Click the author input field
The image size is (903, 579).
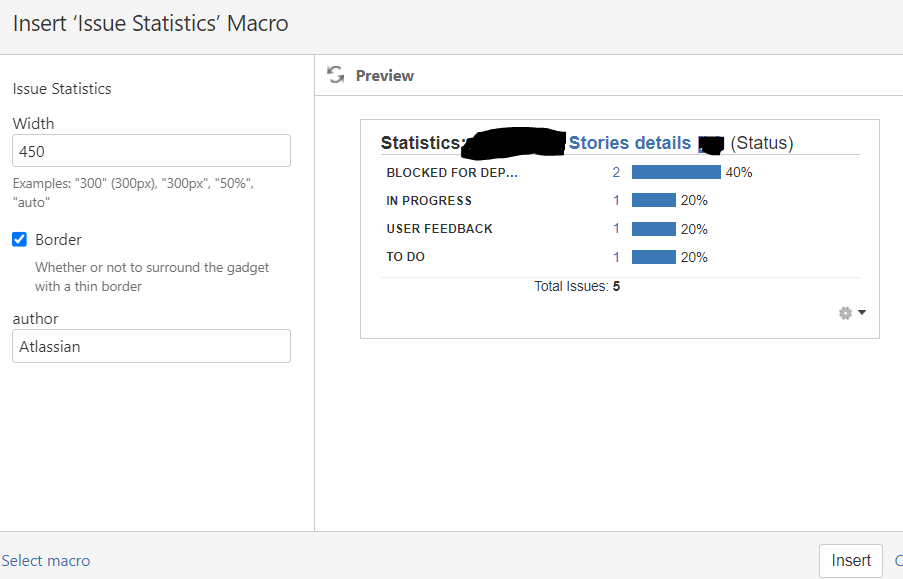(151, 346)
